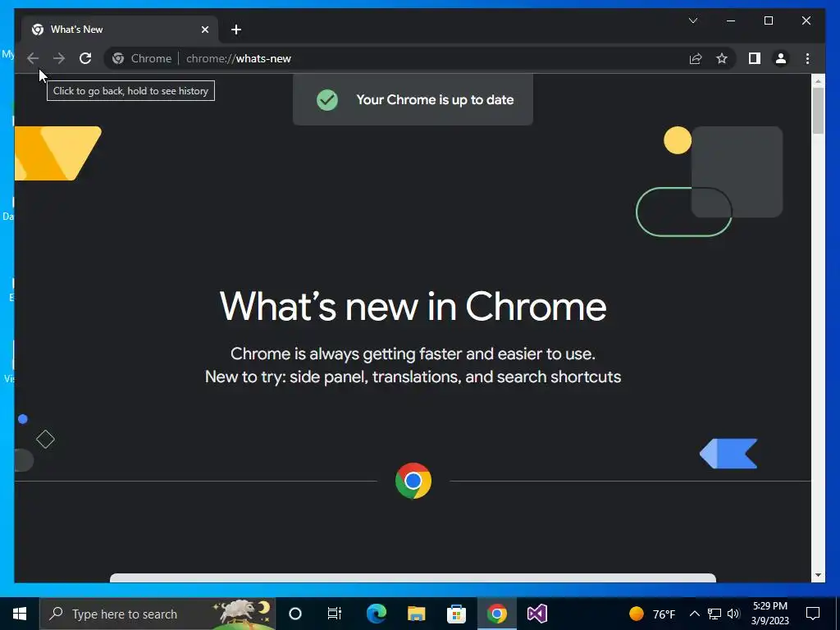This screenshot has height=630, width=840.
Task: Click the Chrome logo on the page
Action: [413, 481]
